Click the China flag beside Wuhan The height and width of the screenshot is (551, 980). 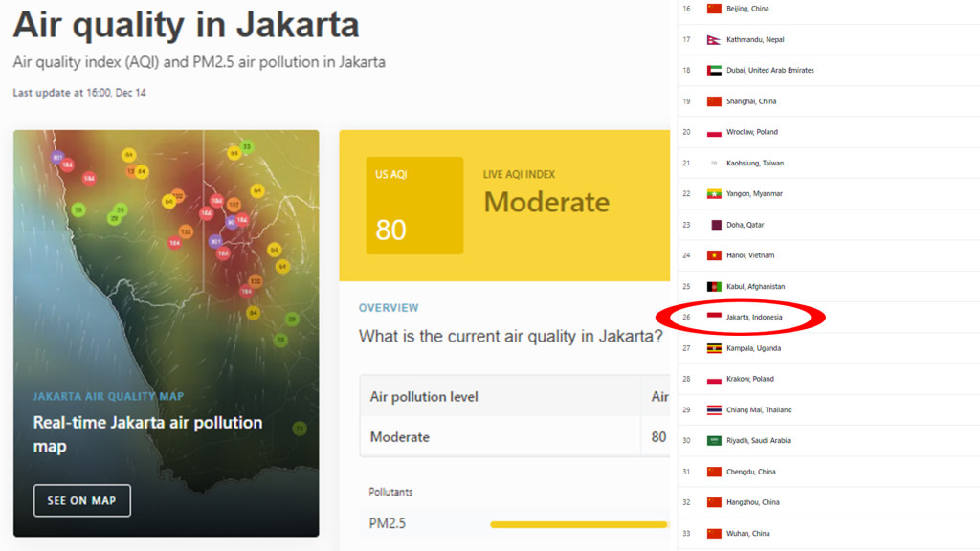click(x=714, y=534)
